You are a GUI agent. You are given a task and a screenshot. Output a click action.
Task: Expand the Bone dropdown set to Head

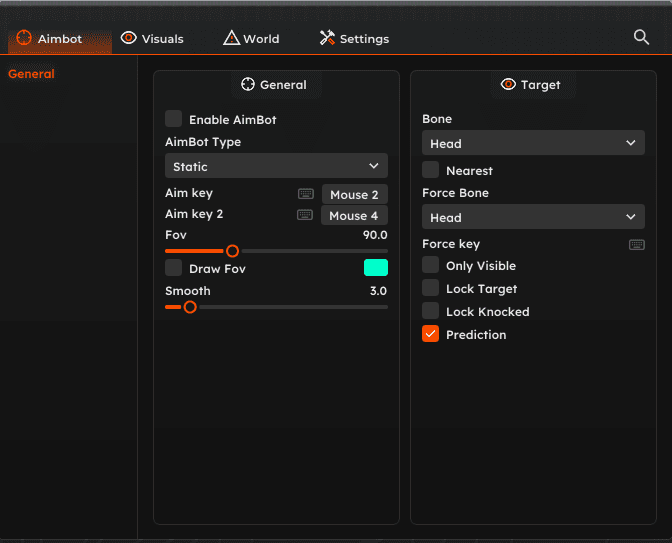[x=533, y=143]
